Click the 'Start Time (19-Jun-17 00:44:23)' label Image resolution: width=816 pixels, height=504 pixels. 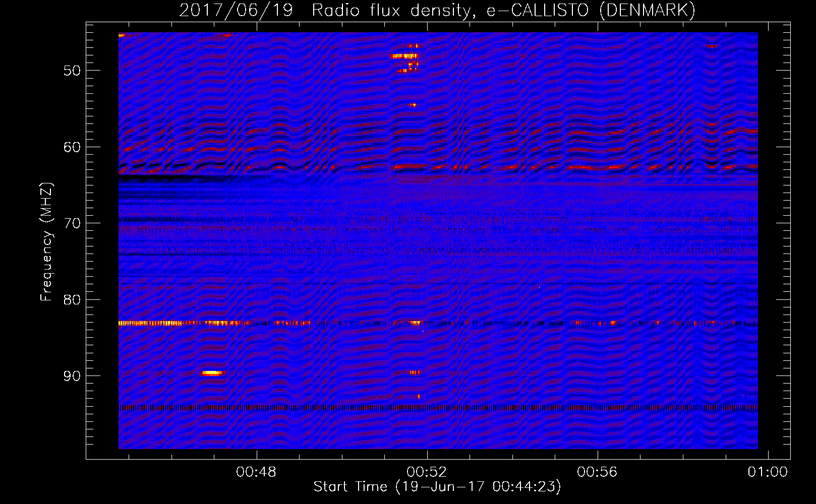(x=437, y=487)
